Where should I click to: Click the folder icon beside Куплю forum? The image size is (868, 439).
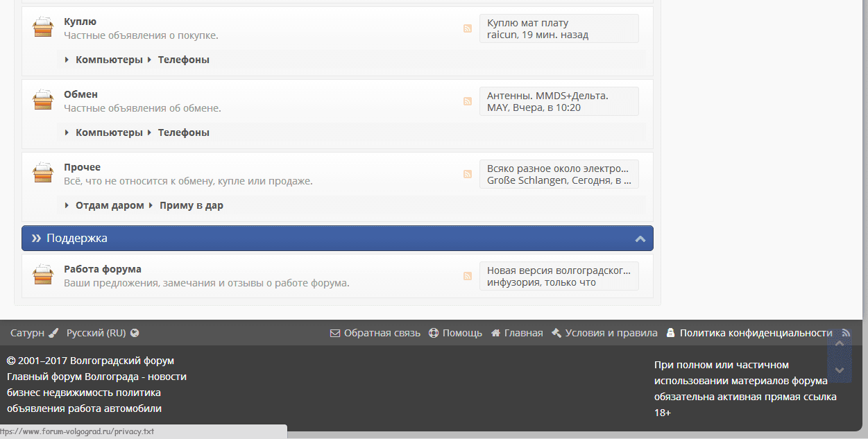(x=43, y=28)
